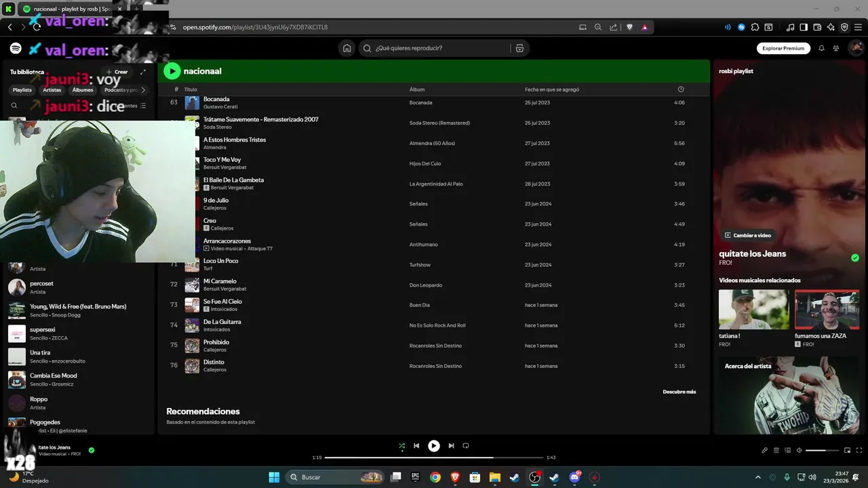Open notifications bell icon
868x488 pixels.
[821, 48]
